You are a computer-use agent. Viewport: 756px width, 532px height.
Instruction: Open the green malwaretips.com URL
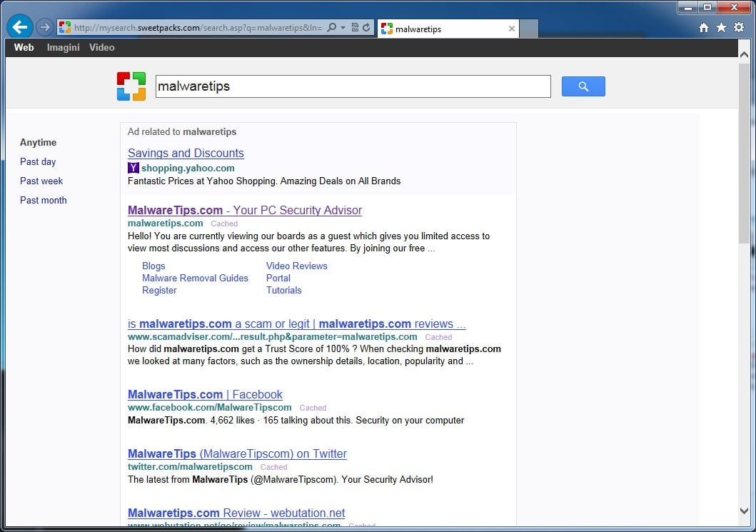coord(166,224)
